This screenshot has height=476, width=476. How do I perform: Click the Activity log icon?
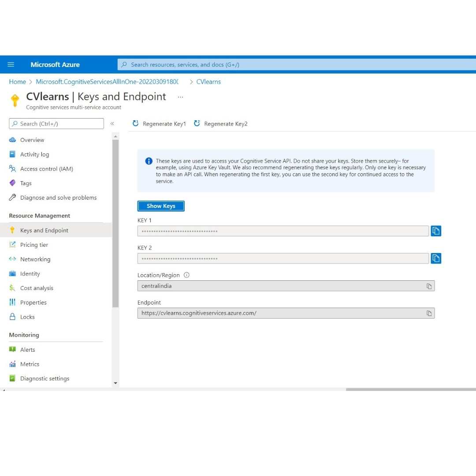[x=12, y=154]
